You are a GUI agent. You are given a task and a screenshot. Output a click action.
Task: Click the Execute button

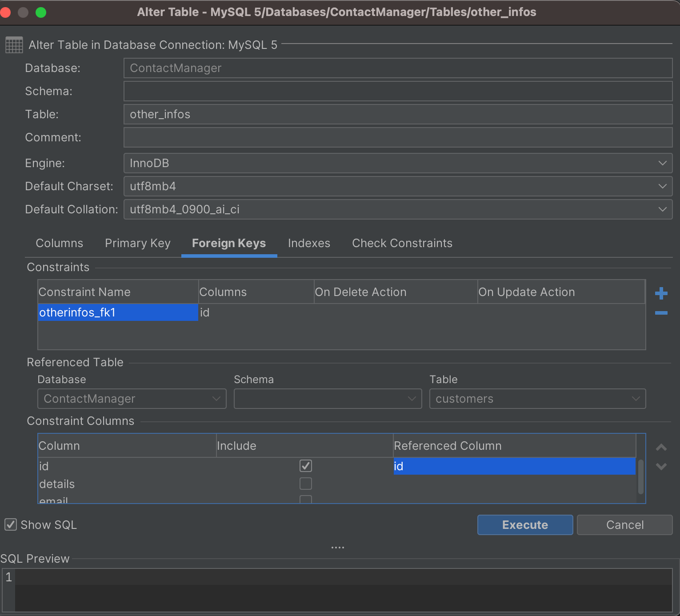tap(525, 525)
